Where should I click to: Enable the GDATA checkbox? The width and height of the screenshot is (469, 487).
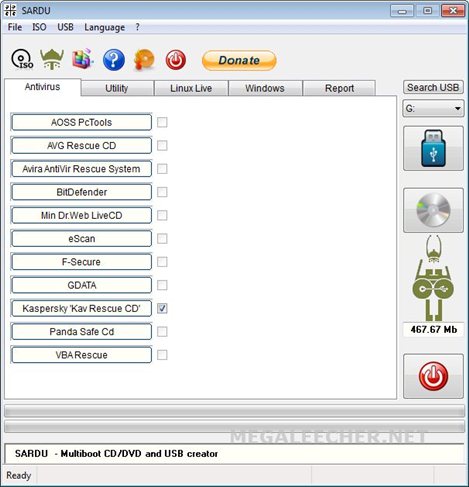pos(162,285)
